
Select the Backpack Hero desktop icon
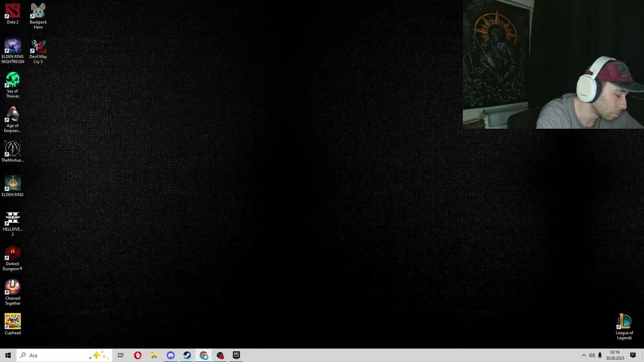point(38,16)
